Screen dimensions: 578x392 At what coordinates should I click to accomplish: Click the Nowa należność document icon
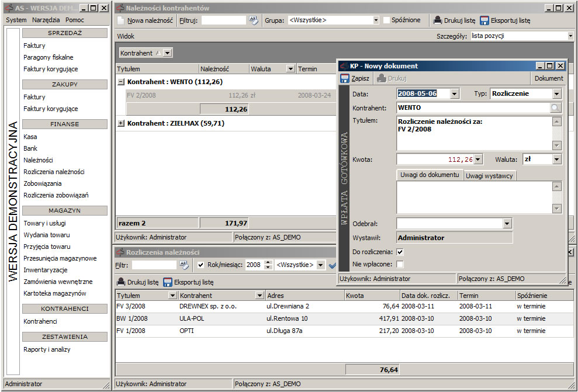point(121,20)
